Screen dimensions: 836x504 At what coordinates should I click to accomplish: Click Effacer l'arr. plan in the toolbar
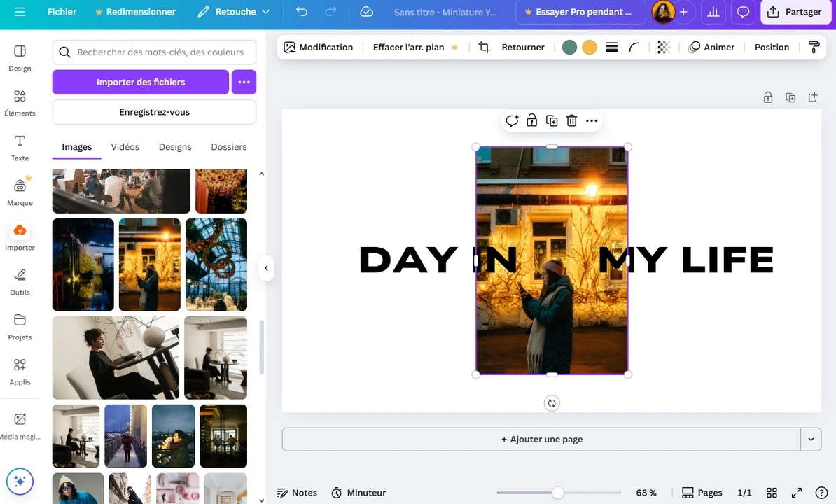(408, 47)
